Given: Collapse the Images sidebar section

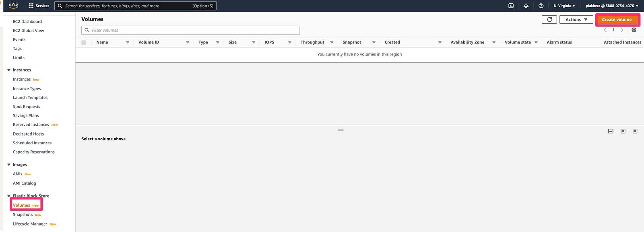Looking at the screenshot, I should pos(9,164).
